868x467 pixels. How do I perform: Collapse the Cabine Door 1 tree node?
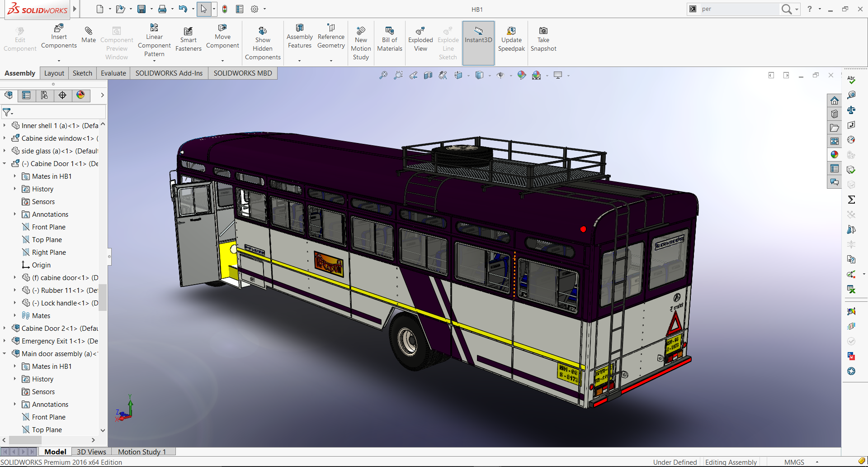[x=5, y=164]
